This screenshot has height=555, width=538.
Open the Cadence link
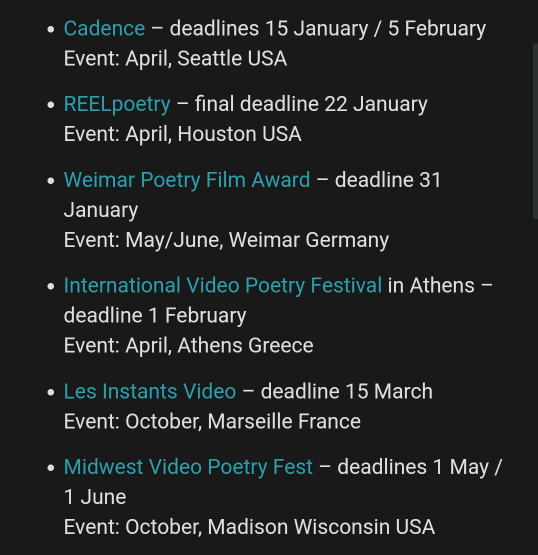(x=104, y=28)
